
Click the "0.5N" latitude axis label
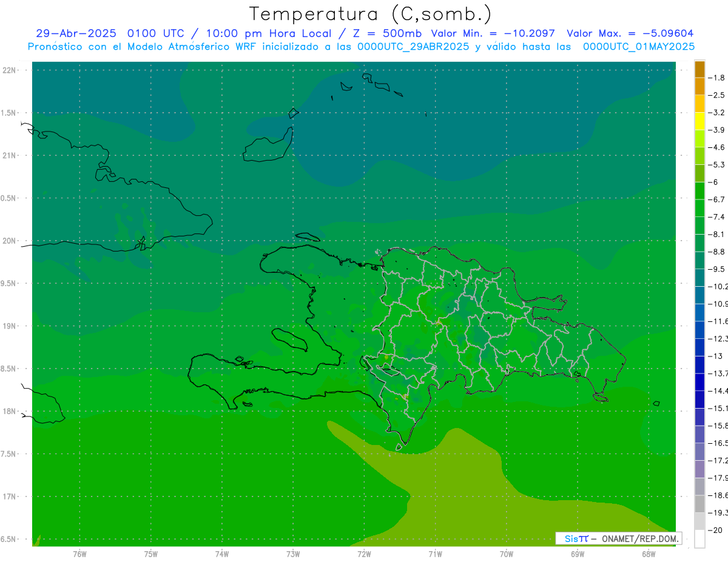click(9, 198)
